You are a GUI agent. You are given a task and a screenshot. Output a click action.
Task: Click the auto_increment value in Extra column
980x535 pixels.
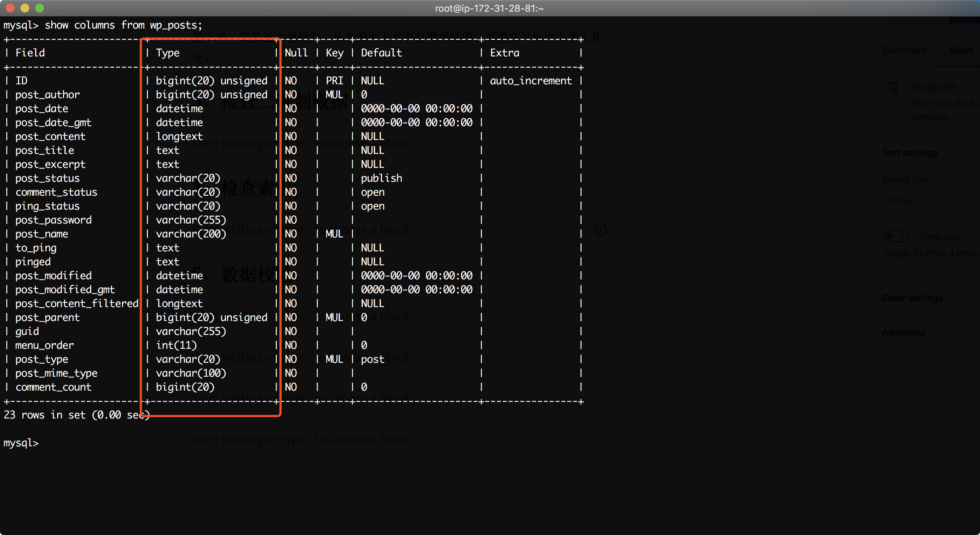click(530, 81)
